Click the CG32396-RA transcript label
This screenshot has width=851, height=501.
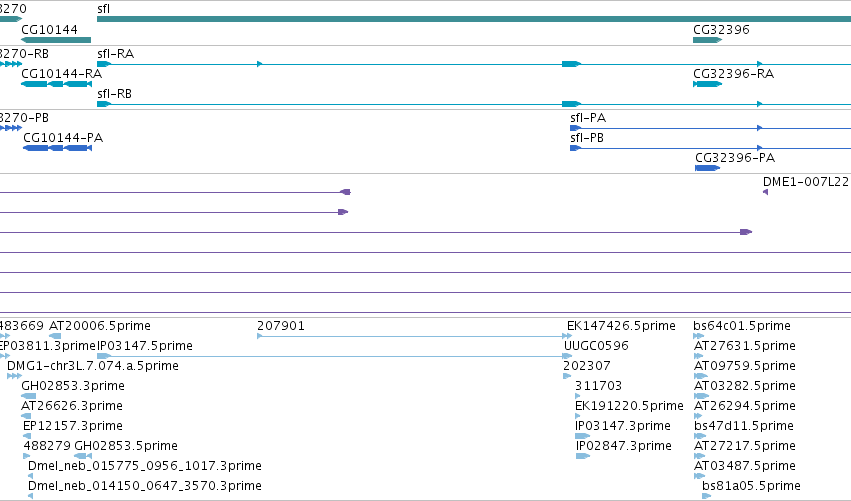click(x=733, y=74)
